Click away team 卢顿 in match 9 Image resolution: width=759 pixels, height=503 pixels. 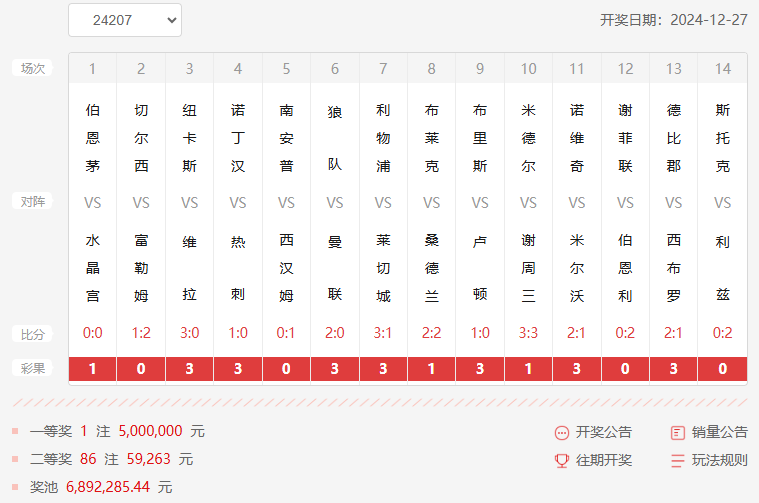(480, 268)
